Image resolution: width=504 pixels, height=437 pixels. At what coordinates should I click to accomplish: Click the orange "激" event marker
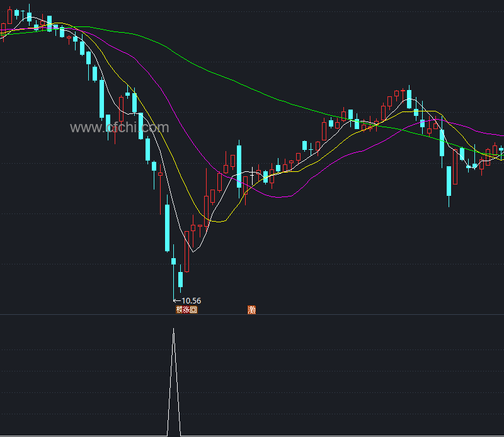coord(252,310)
